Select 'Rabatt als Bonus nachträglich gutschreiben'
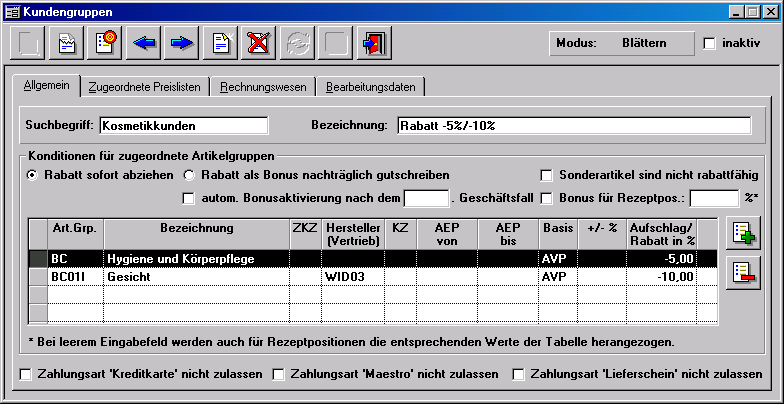Image resolution: width=784 pixels, height=404 pixels. click(188, 176)
